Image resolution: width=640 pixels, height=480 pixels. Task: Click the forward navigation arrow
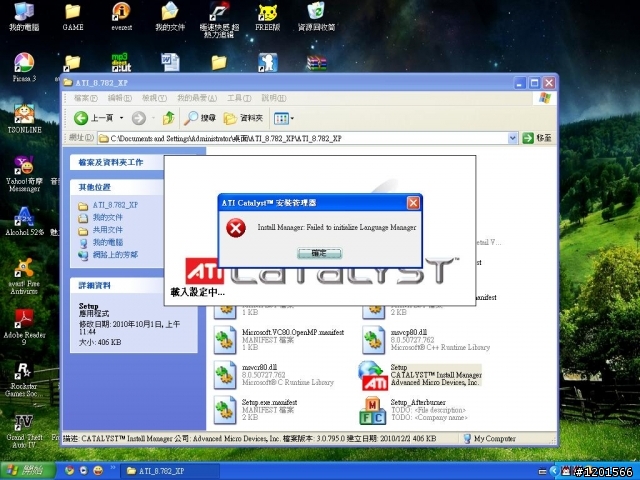pyautogui.click(x=139, y=118)
